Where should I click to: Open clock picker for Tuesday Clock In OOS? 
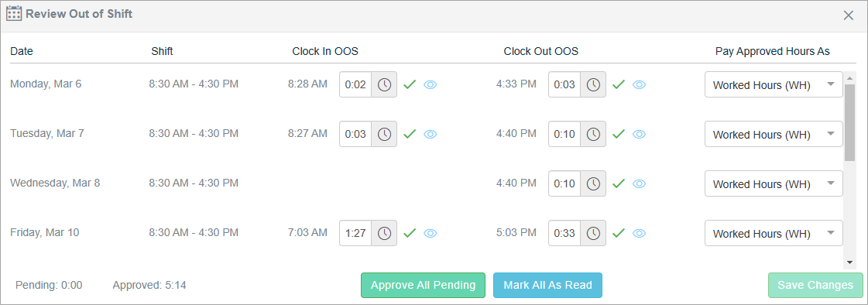(x=384, y=134)
